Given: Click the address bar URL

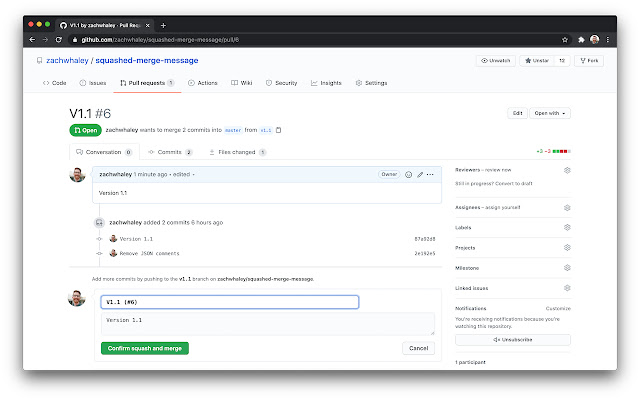Looking at the screenshot, I should click(x=160, y=40).
